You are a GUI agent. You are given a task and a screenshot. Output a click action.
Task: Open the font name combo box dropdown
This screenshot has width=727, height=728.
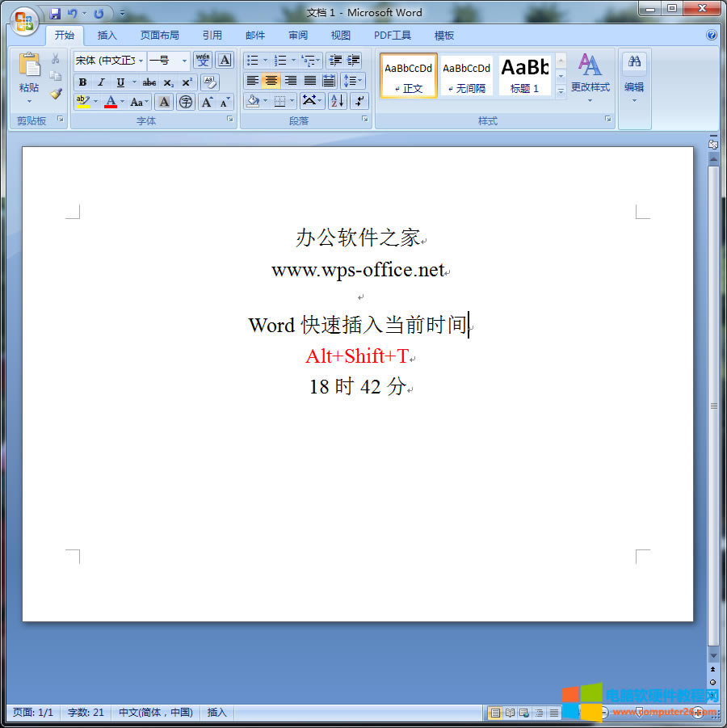140,60
